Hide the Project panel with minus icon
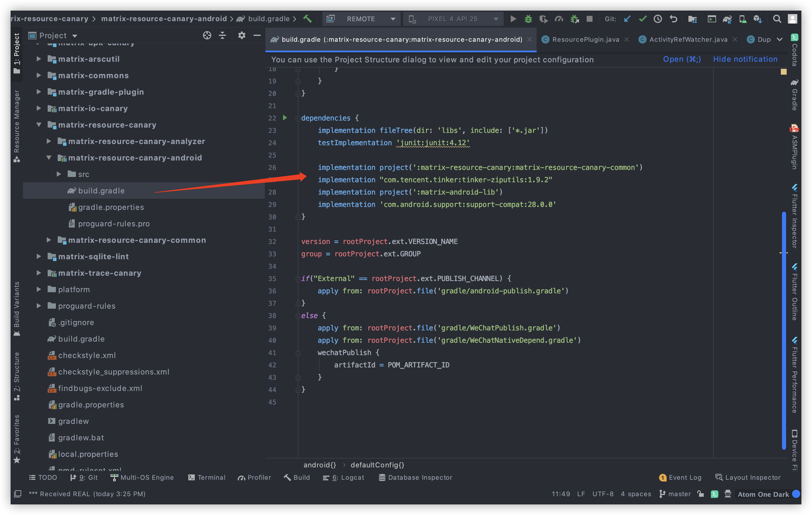 pyautogui.click(x=257, y=35)
